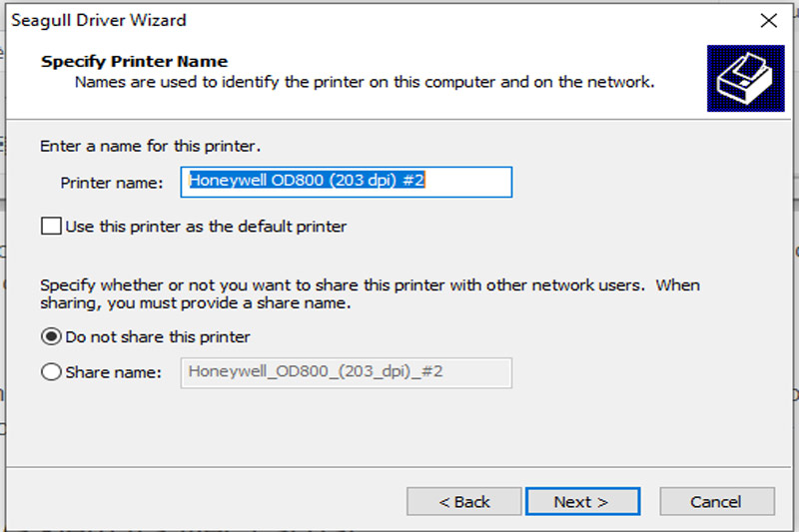Click the 'Printer name:' label
Image resolution: width=799 pixels, height=532 pixels.
pyautogui.click(x=112, y=183)
